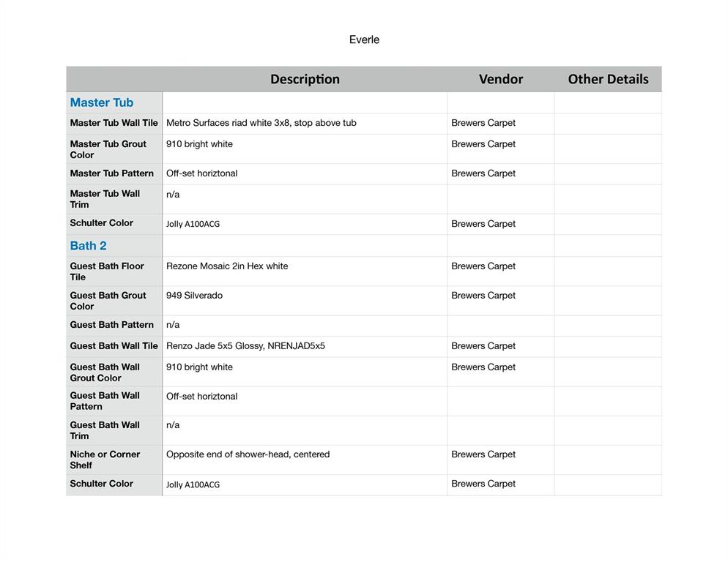Click "n/a" in the Guest Bath Pattern row
The height and width of the screenshot is (562, 728).
tap(173, 325)
